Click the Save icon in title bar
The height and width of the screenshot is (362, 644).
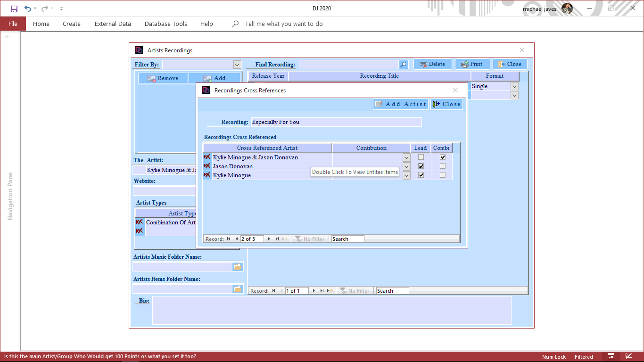tap(14, 8)
